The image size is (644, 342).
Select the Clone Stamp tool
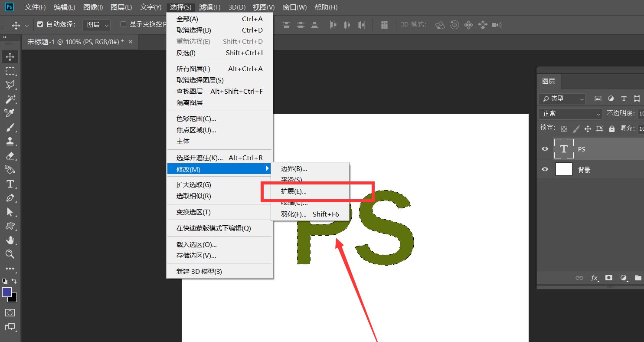point(10,141)
